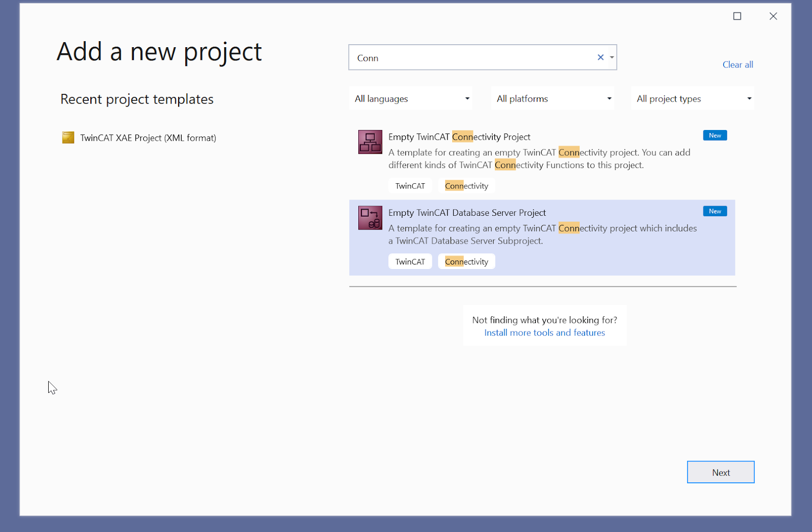Click the Database Server Project description text
The width and height of the screenshot is (812, 532).
tap(543, 235)
